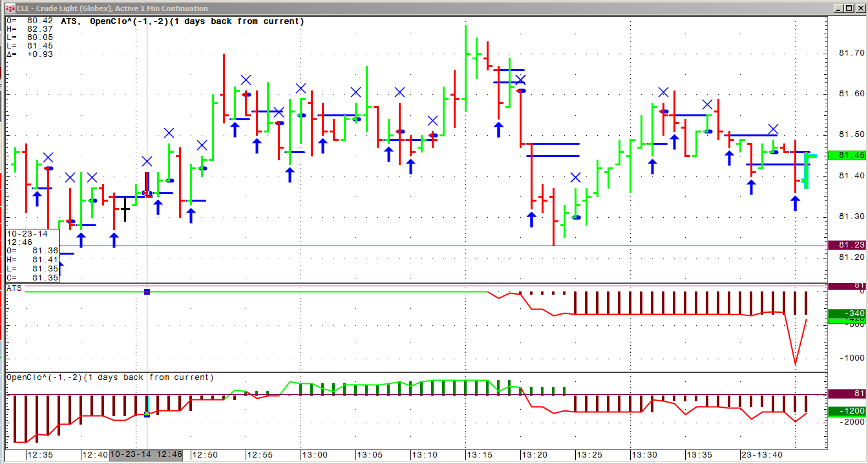Select the highest blue X marker near 12:54
This screenshot has height=464, width=868.
[246, 80]
